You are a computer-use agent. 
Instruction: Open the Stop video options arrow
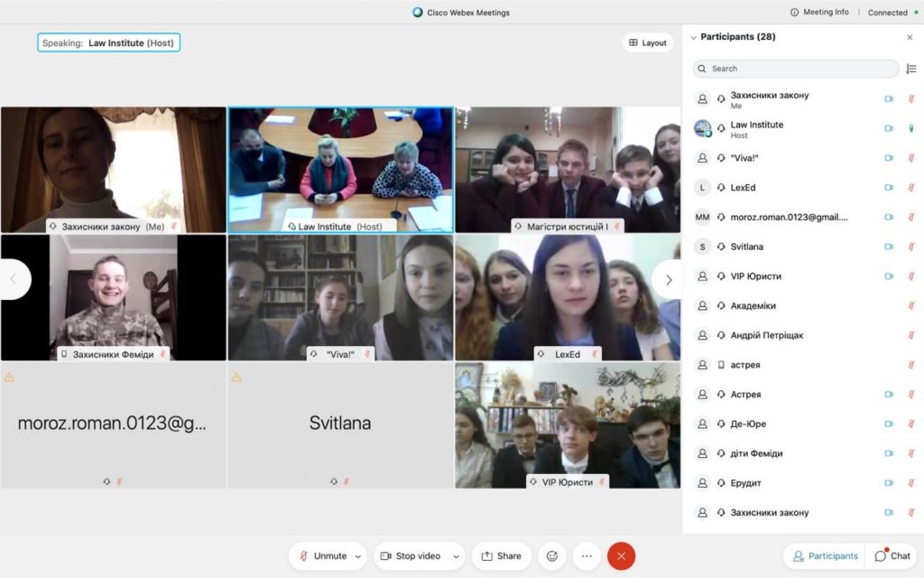[454, 556]
